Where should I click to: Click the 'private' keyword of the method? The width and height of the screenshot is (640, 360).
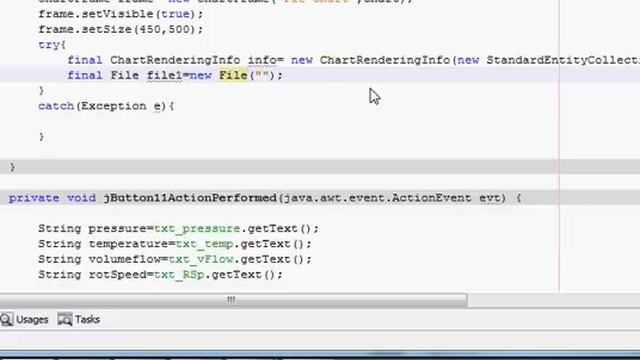coord(34,198)
